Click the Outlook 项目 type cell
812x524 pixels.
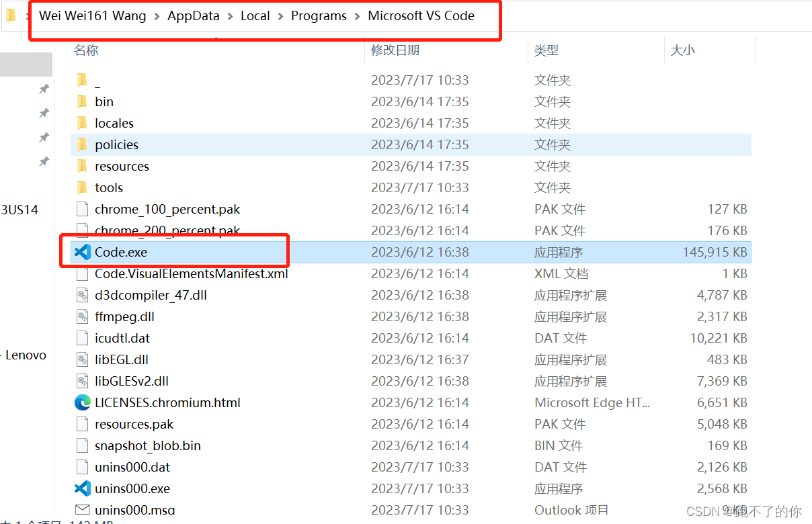point(571,510)
